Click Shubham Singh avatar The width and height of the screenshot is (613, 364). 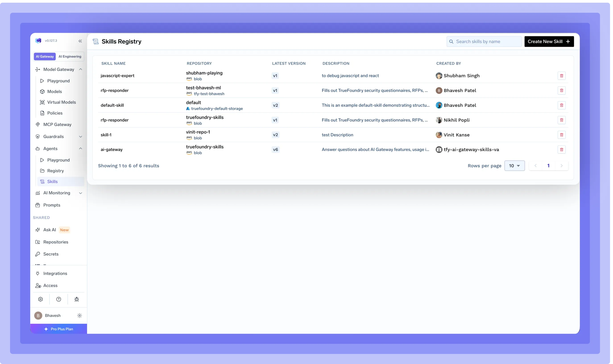[x=439, y=76]
